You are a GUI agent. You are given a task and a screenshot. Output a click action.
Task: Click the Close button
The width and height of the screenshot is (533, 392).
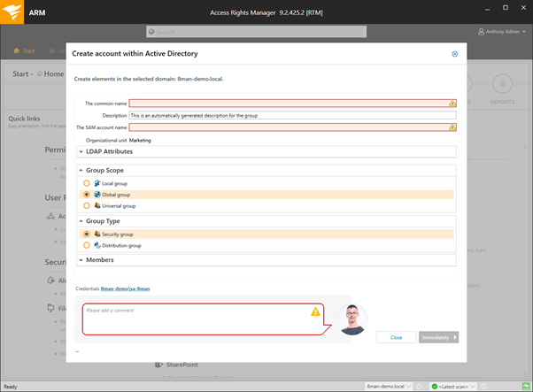pos(396,337)
